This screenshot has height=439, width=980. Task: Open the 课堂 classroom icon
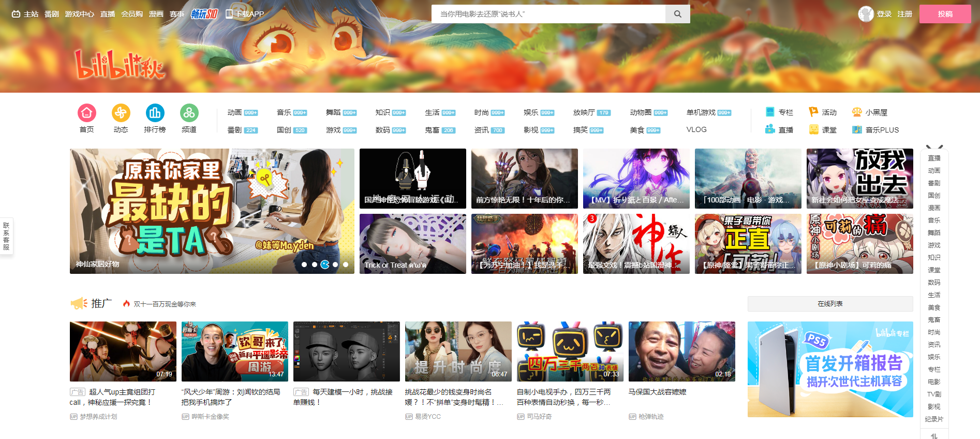click(813, 129)
